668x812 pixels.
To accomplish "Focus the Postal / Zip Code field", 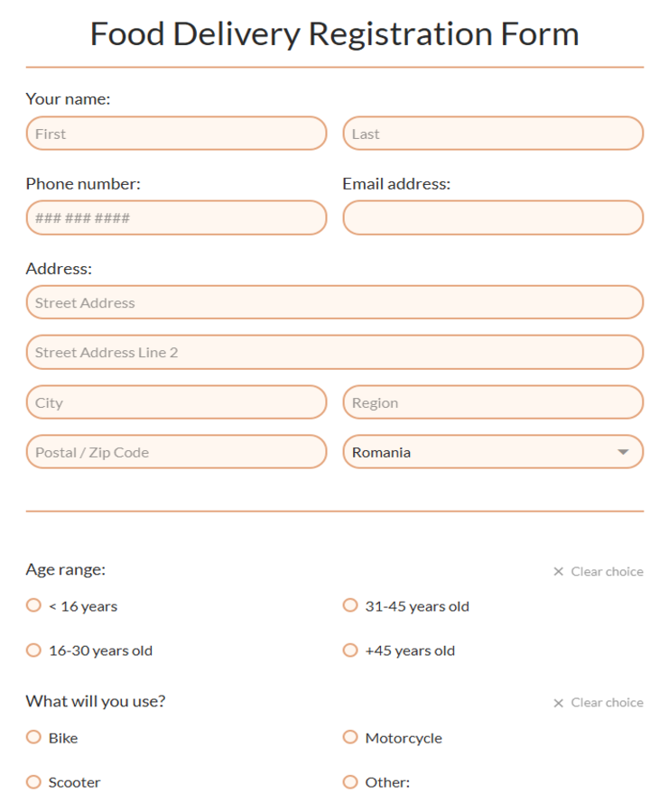I will point(176,452).
